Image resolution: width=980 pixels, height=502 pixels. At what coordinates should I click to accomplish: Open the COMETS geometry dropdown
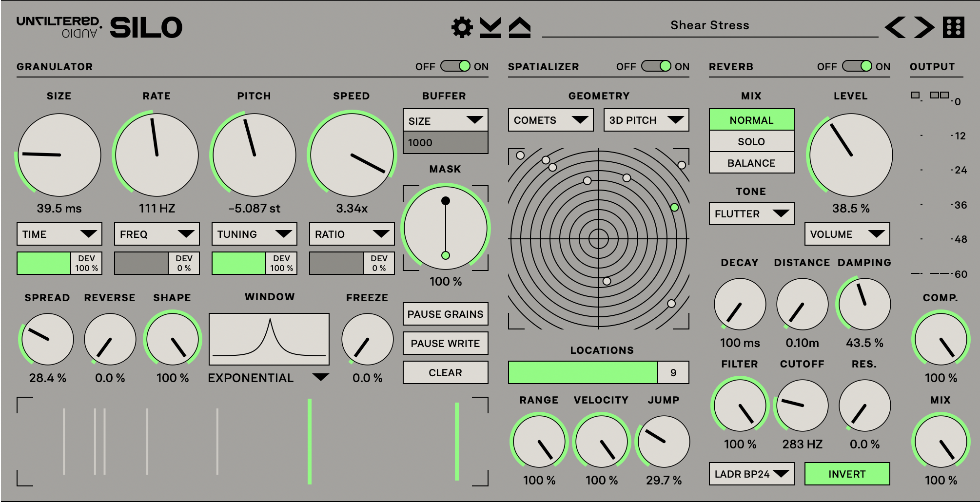551,120
